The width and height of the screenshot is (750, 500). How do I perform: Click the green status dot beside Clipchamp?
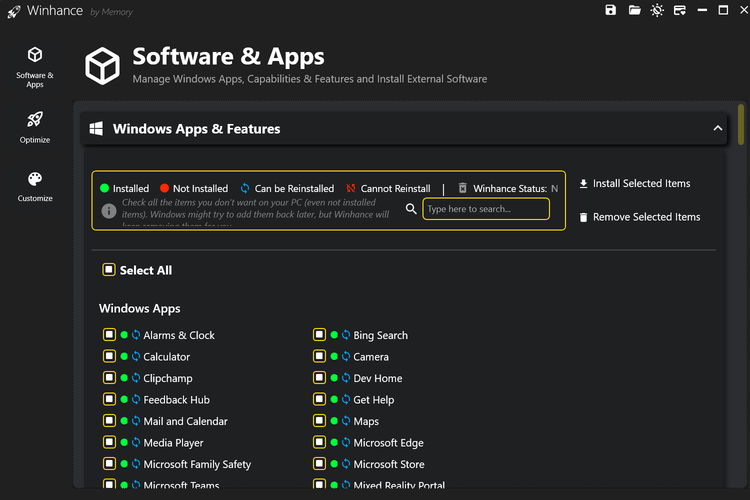pos(124,378)
